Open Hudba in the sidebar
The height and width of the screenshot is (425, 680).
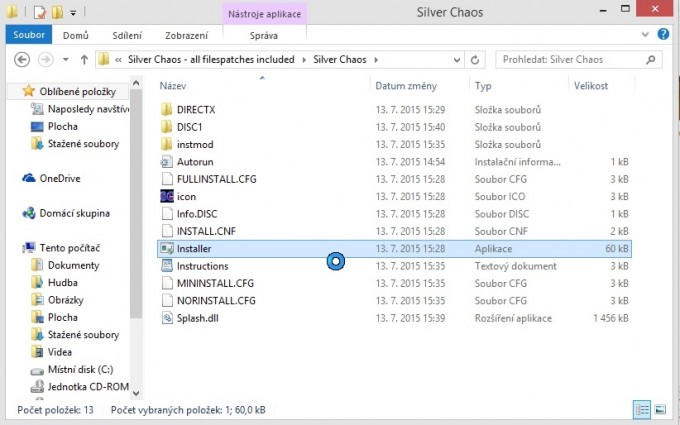coord(62,283)
